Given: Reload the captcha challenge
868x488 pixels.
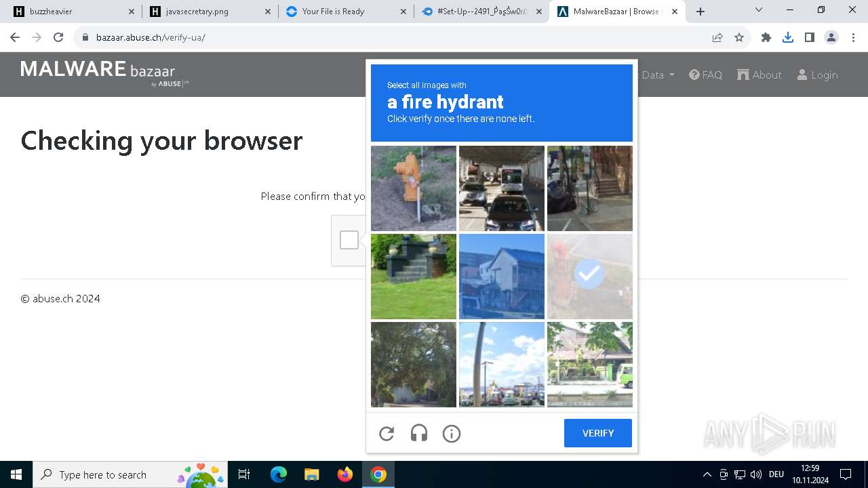Looking at the screenshot, I should click(387, 433).
